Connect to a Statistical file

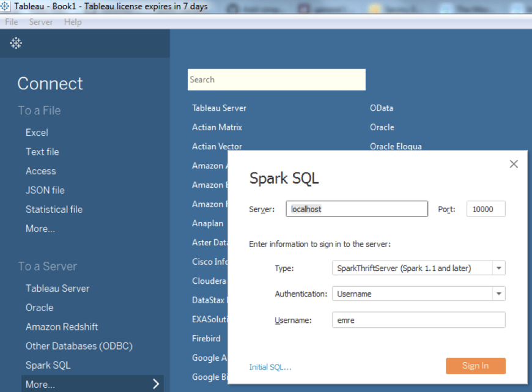(54, 209)
